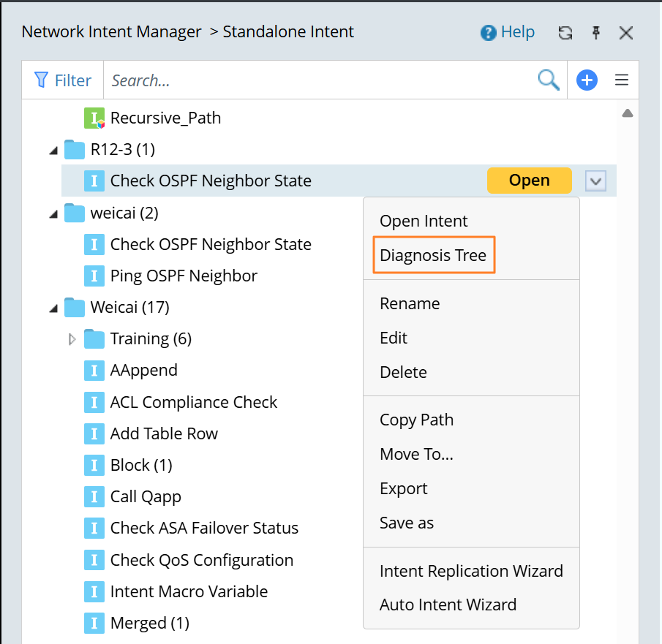The height and width of the screenshot is (644, 662).
Task: Click the Filter funnel icon
Action: [x=42, y=80]
